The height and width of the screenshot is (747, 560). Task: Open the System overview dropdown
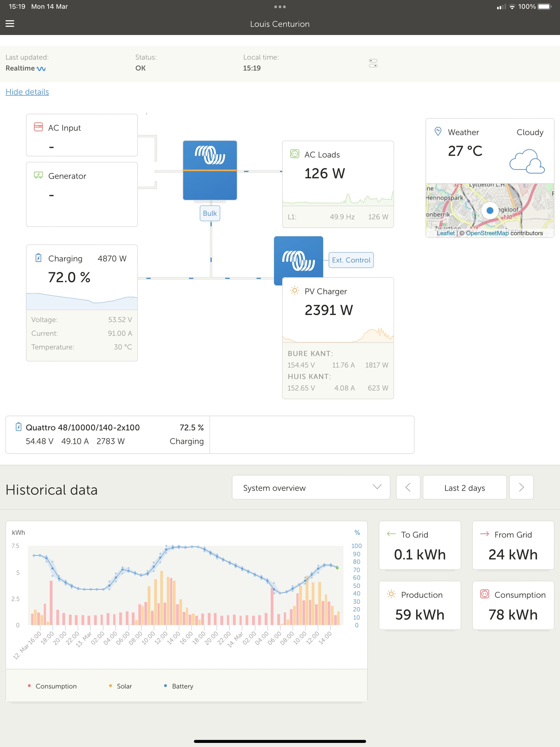tap(311, 487)
